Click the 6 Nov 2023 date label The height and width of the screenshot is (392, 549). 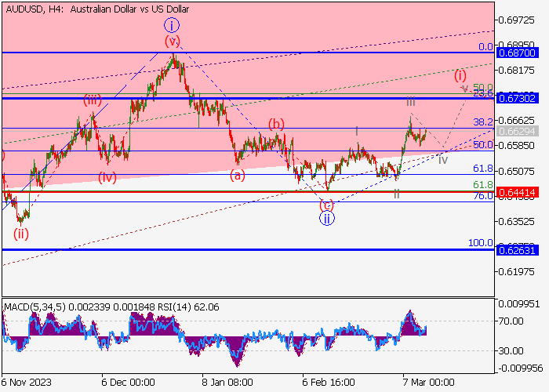coord(27,382)
